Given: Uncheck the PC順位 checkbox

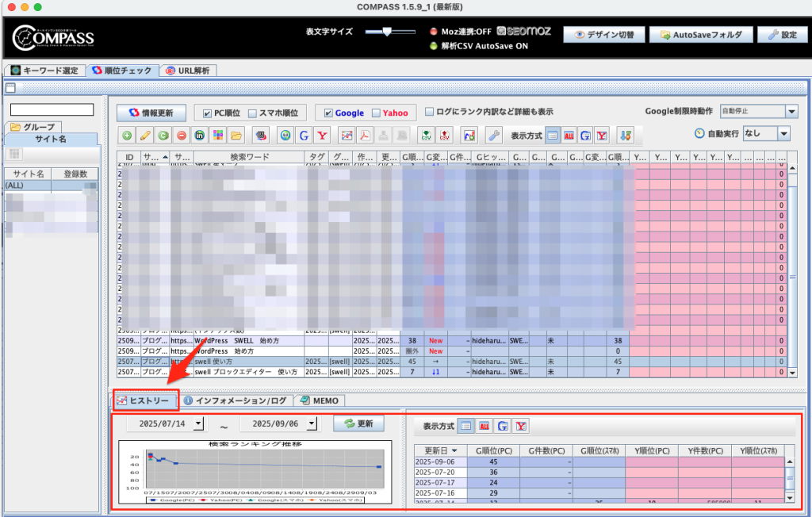Looking at the screenshot, I should click(x=208, y=113).
